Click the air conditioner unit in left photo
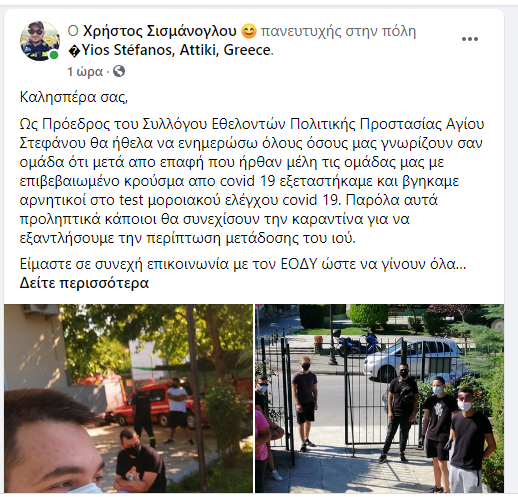518x497 pixels. point(40,309)
